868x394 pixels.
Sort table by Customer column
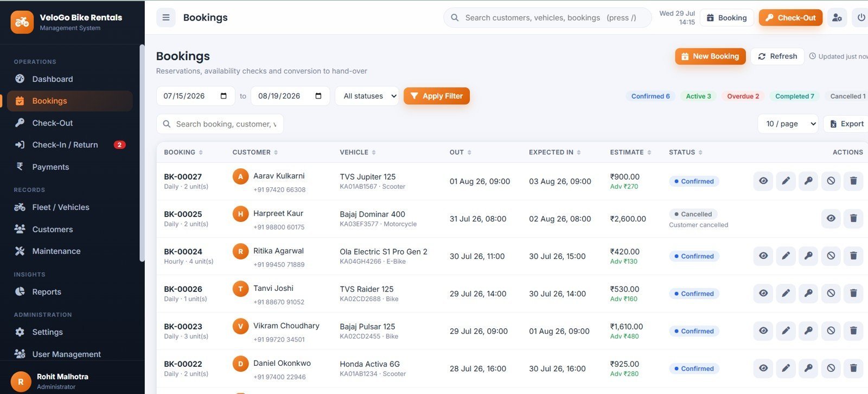[x=255, y=152]
